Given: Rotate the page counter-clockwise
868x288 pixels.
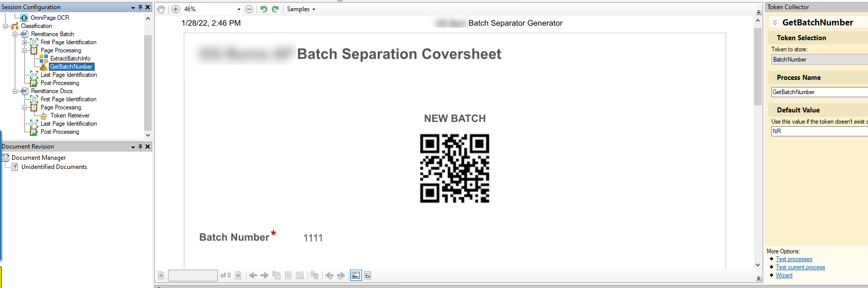Looking at the screenshot, I should (264, 9).
